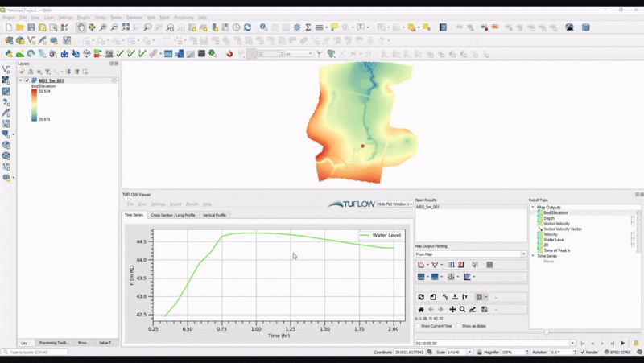Open the Processing menu

tap(182, 17)
